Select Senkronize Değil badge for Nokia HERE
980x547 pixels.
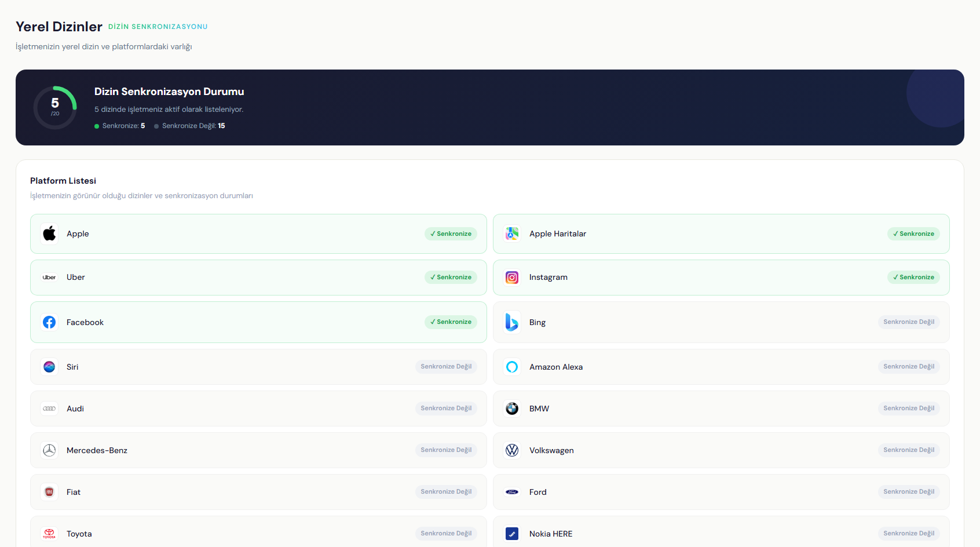point(909,533)
